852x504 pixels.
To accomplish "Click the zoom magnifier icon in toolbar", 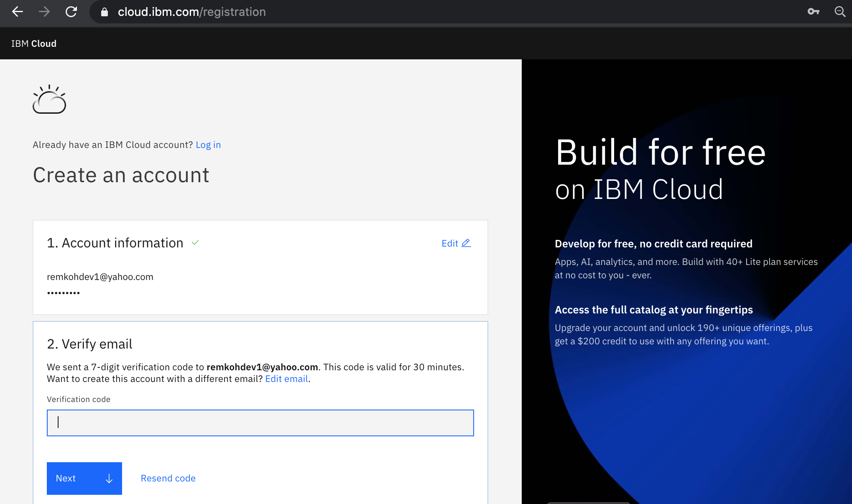I will 840,12.
